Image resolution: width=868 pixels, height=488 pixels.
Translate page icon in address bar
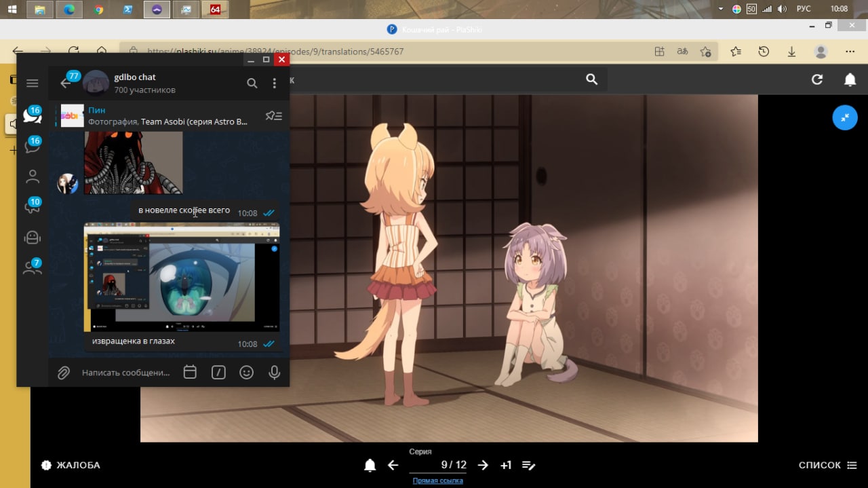[x=682, y=52]
